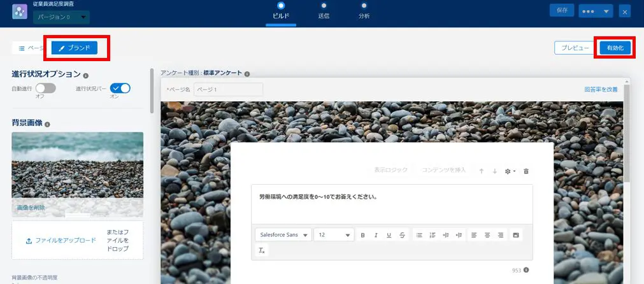
Task: Click the ページ名 input field
Action: point(228,90)
